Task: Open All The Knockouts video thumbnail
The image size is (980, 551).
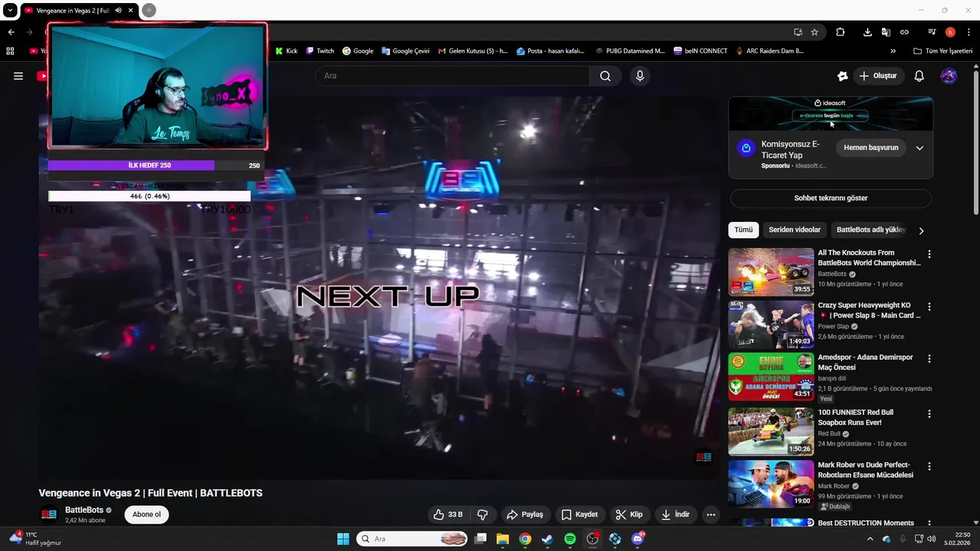Action: pyautogui.click(x=771, y=272)
